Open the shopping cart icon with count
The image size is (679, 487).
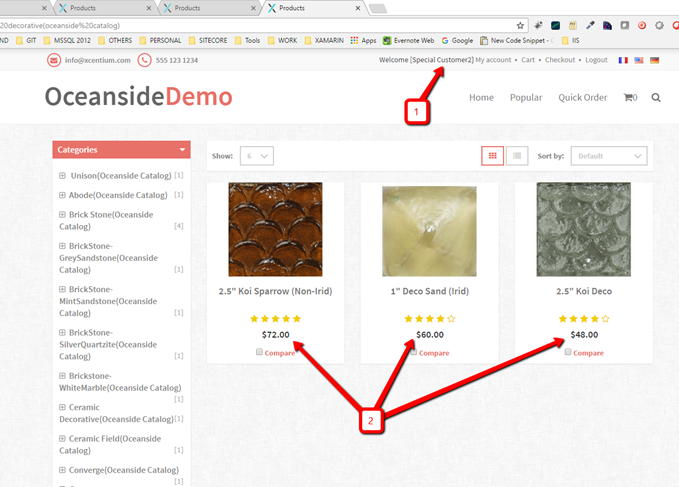point(630,97)
